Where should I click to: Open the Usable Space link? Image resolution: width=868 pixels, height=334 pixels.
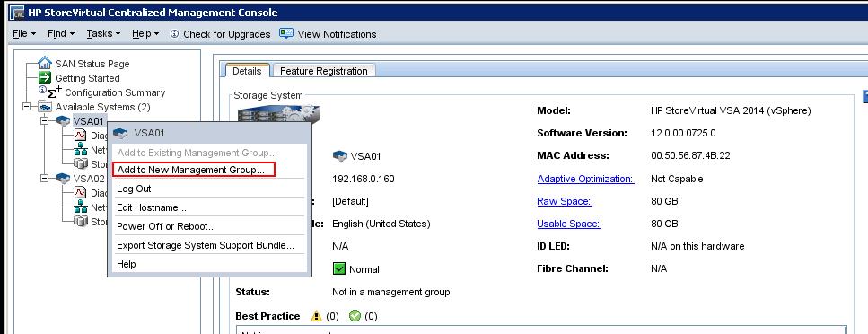coord(569,224)
